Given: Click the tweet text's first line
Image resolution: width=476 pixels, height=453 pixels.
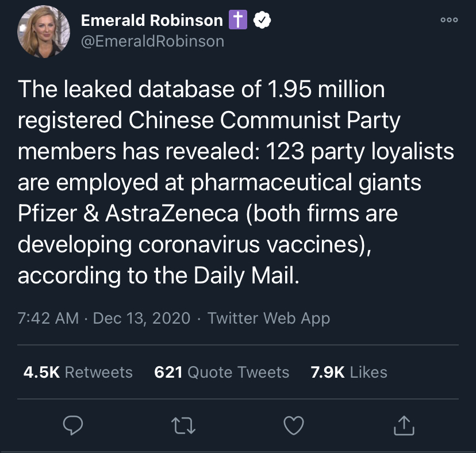Looking at the screenshot, I should (201, 90).
